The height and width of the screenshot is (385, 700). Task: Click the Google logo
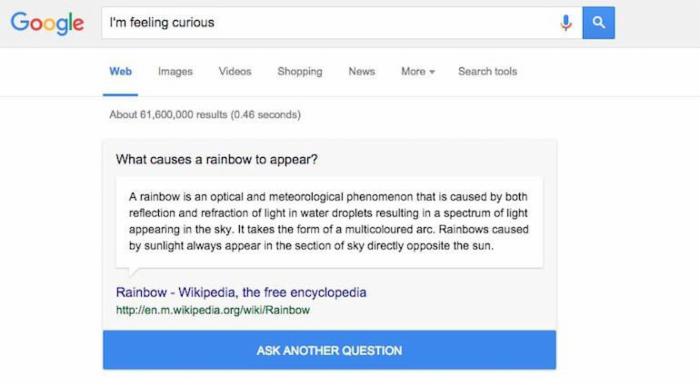coord(47,23)
